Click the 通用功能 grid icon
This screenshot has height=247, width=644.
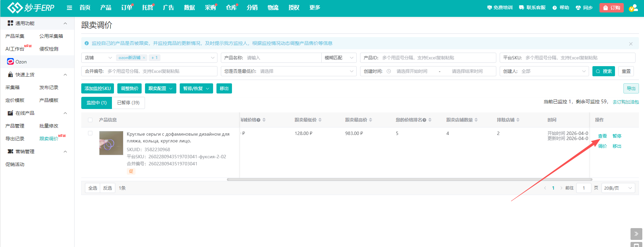point(10,23)
